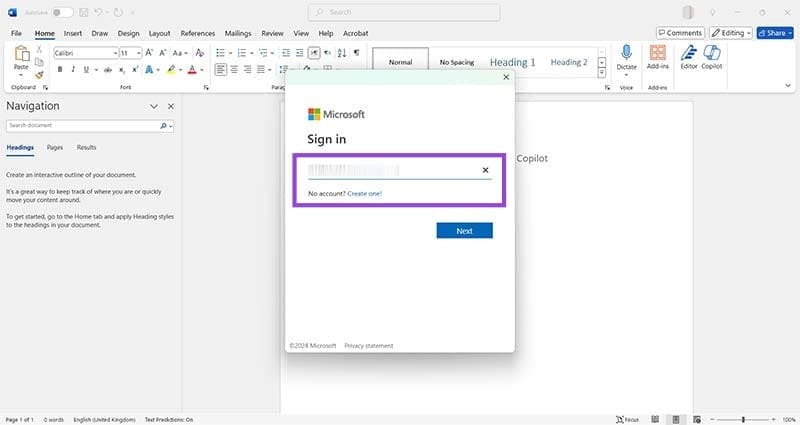Open the Editor icon in ribbon

pos(689,53)
